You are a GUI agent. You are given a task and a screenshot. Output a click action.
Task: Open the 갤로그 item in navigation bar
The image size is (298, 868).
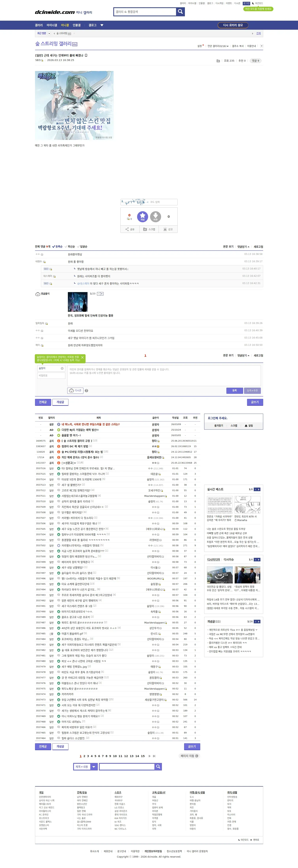click(92, 25)
